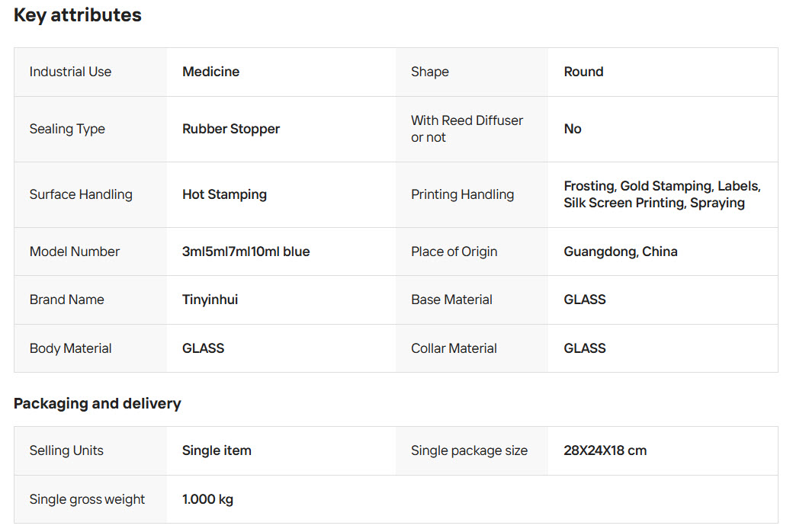Screen dimensions: 793x532
Task: Click the Key attributes heading
Action: point(77,15)
